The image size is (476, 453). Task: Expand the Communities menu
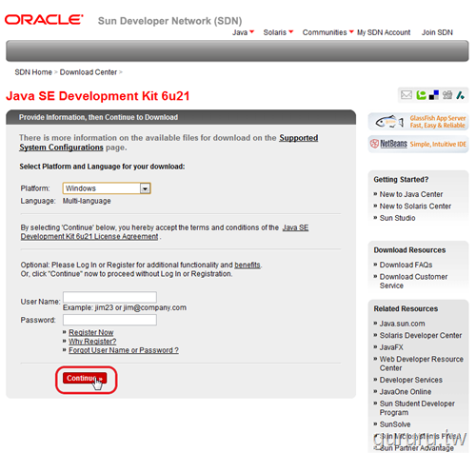327,32
